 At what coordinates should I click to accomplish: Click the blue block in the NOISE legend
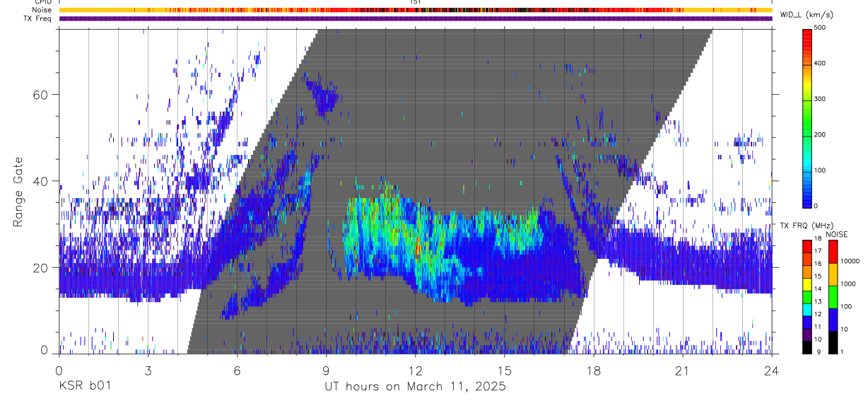[x=834, y=320]
